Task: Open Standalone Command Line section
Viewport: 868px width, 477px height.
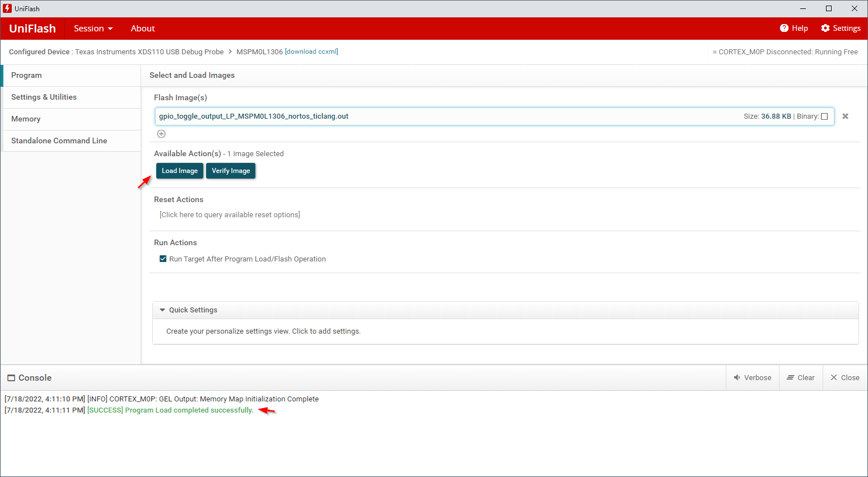Action: click(71, 141)
